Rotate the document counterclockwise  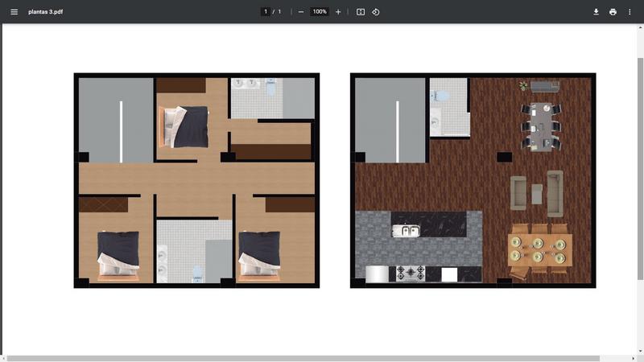[x=376, y=12]
